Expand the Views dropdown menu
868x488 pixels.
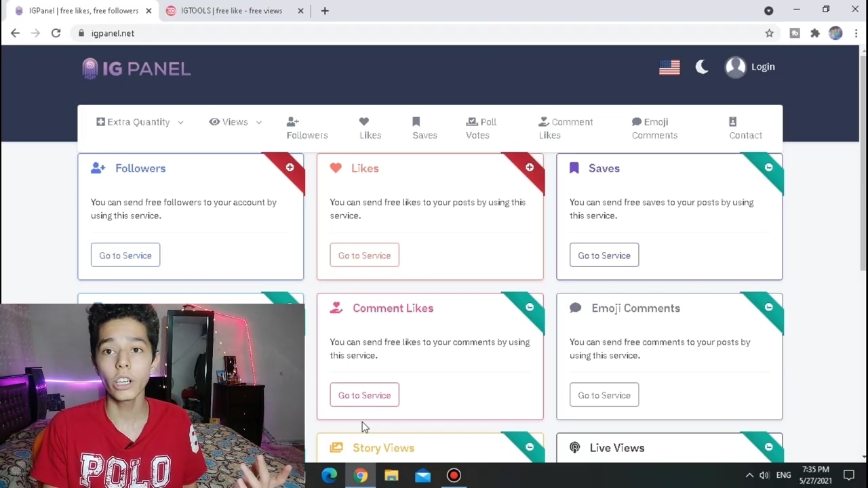tap(235, 122)
